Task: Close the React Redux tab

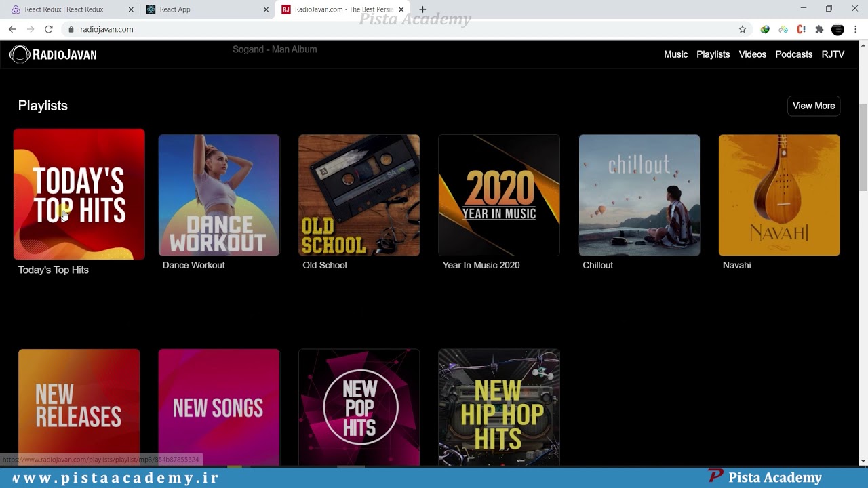Action: (131, 9)
